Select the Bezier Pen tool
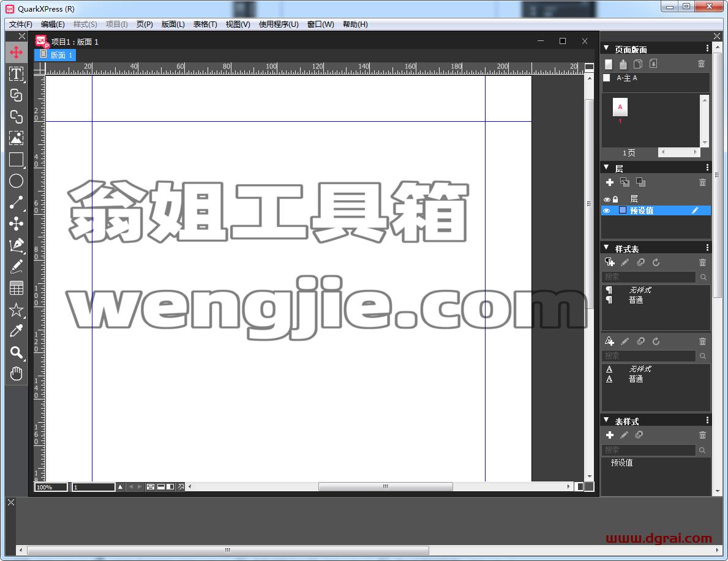The width and height of the screenshot is (728, 561). pos(17,245)
